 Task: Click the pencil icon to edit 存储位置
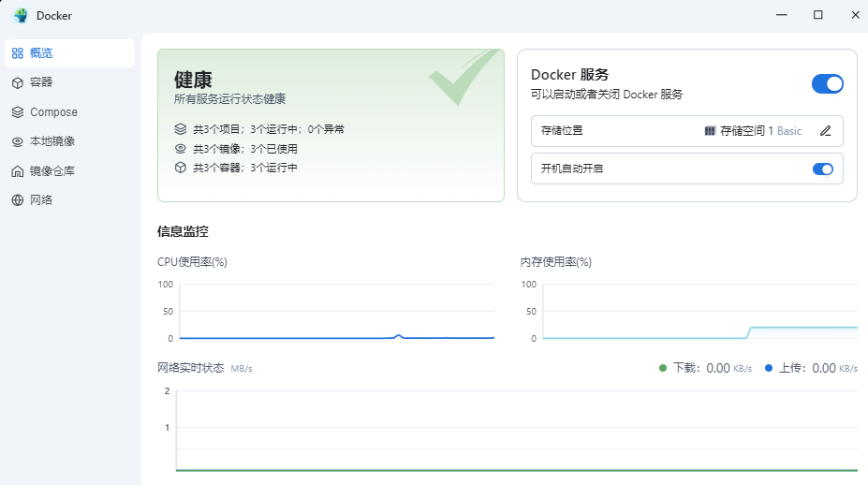(825, 131)
